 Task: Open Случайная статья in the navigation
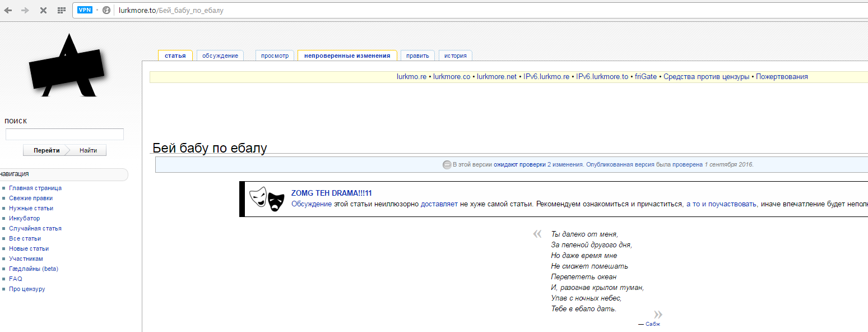click(35, 228)
